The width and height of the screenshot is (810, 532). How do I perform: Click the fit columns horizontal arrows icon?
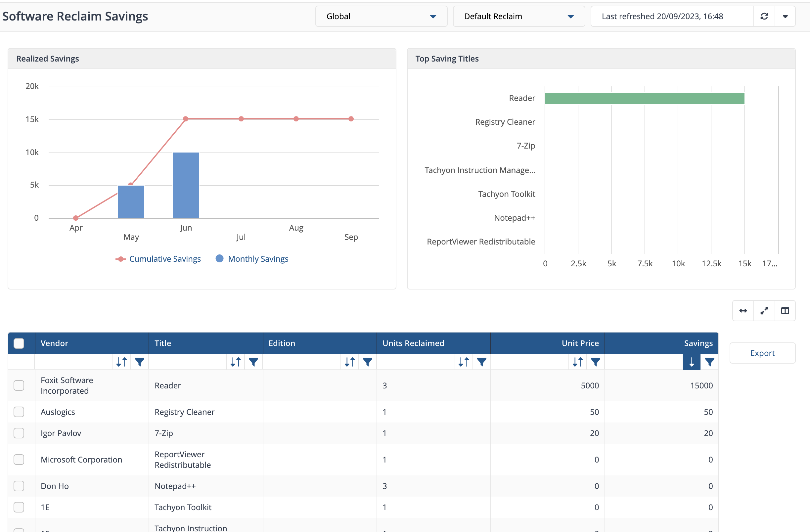(743, 310)
